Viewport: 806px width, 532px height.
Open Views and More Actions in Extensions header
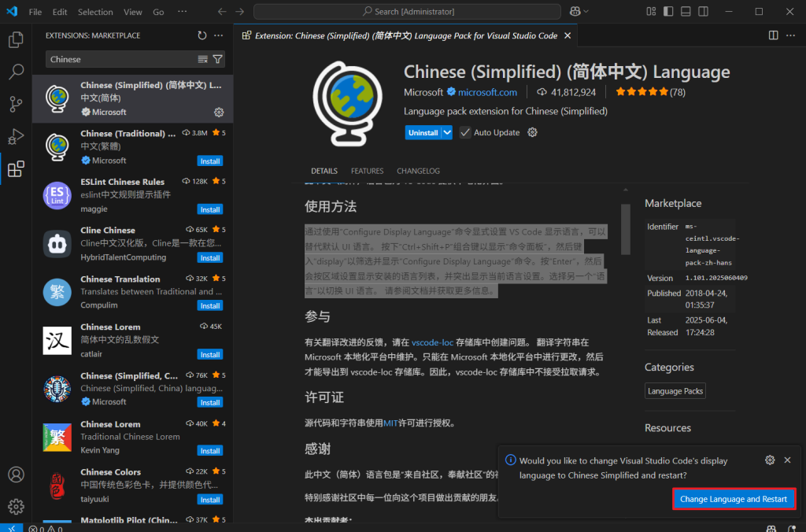tap(219, 35)
